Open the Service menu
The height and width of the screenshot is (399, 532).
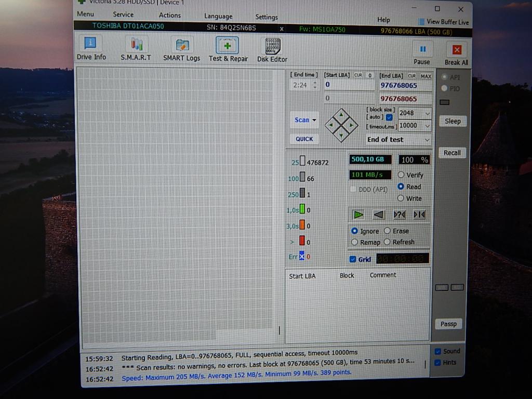coord(123,15)
